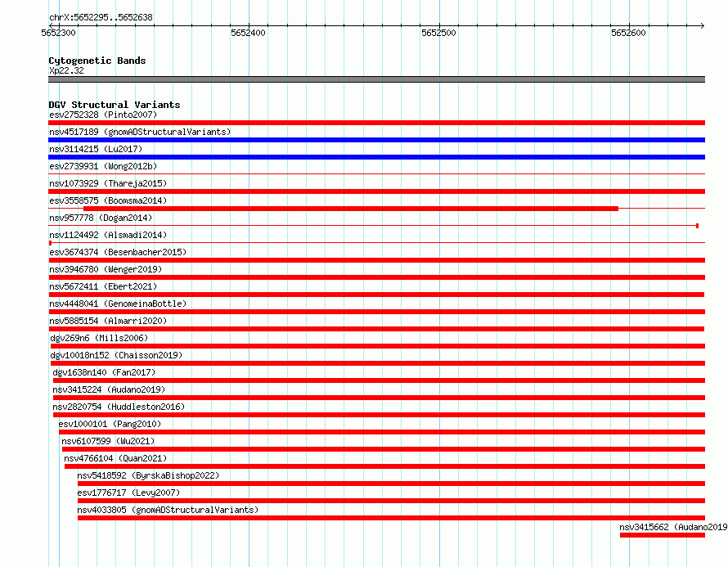Click ruler position 5652300

(58, 33)
